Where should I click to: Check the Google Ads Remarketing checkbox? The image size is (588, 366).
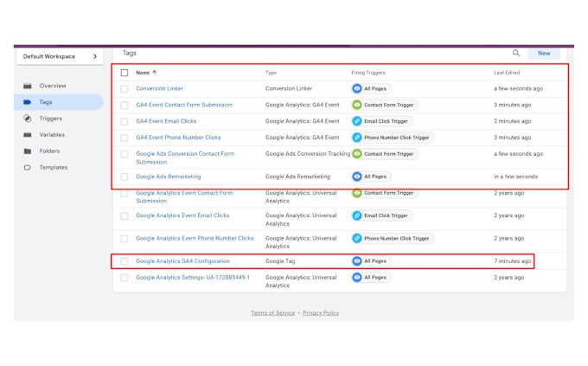click(125, 177)
